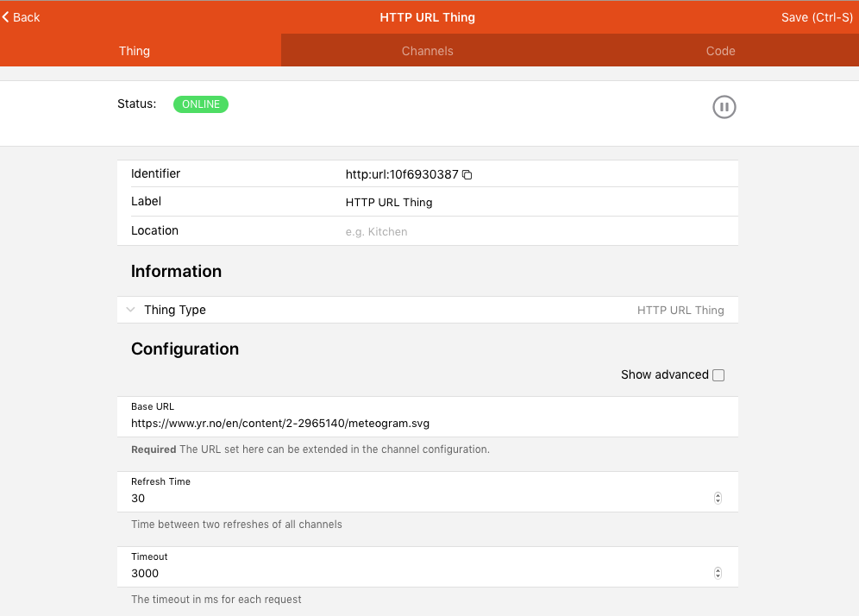859x616 pixels.
Task: Click the green ONLINE status badge
Action: click(201, 104)
